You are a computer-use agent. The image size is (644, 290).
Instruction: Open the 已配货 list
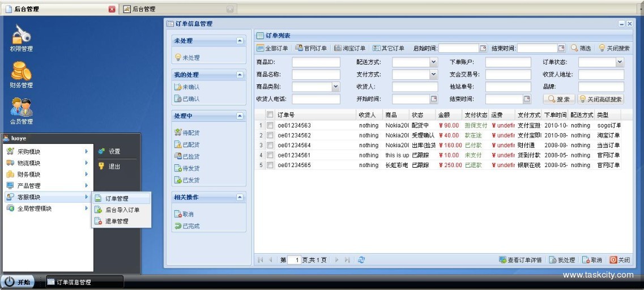(187, 144)
